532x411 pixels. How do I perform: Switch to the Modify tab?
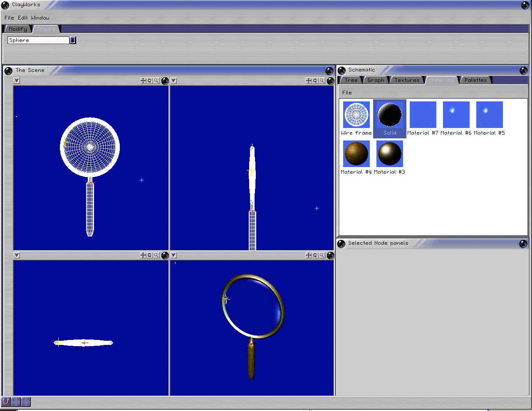coord(17,29)
